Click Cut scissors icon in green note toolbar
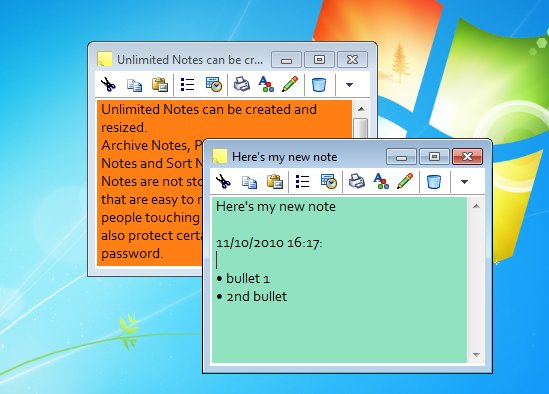The height and width of the screenshot is (394, 549). [223, 181]
